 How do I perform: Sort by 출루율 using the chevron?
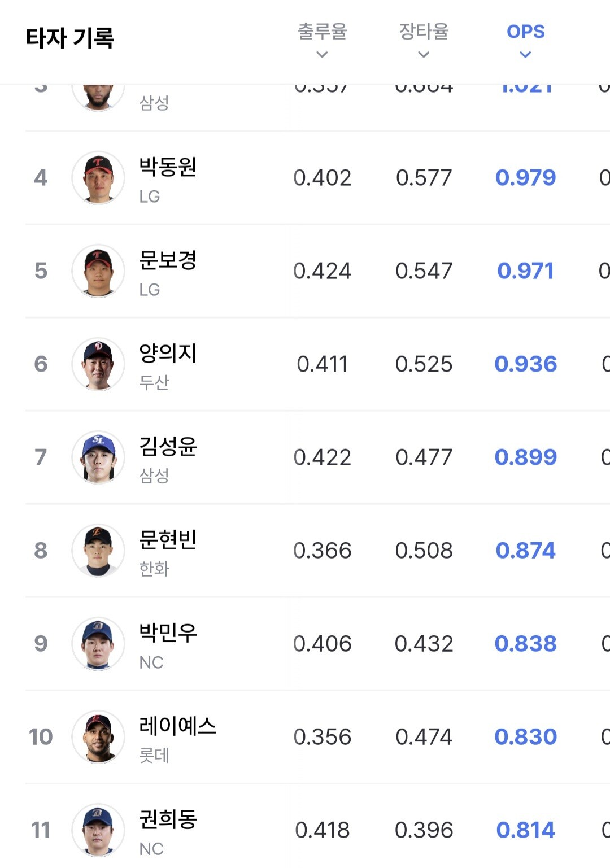click(322, 55)
